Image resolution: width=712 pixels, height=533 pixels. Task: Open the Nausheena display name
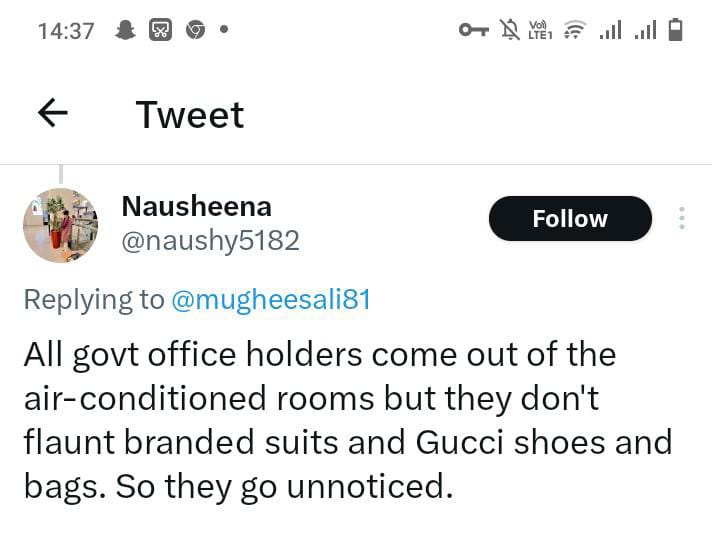coord(196,206)
